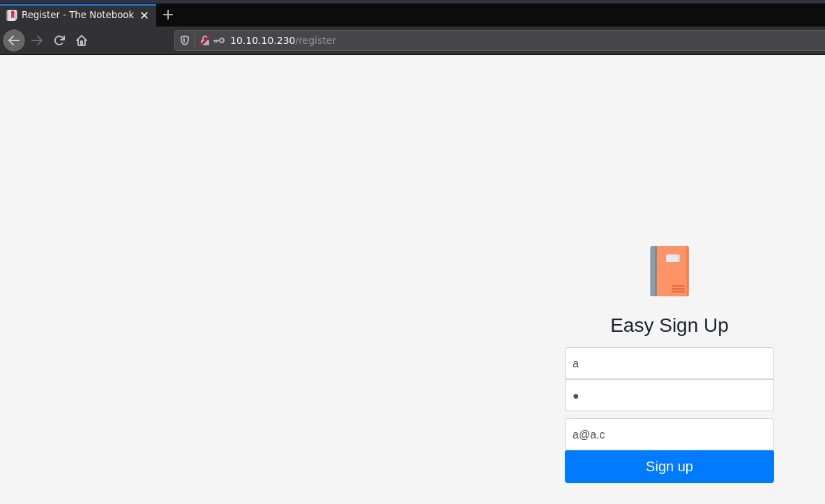Select the Register - The Notebook tab
825x504 pixels.
77,15
